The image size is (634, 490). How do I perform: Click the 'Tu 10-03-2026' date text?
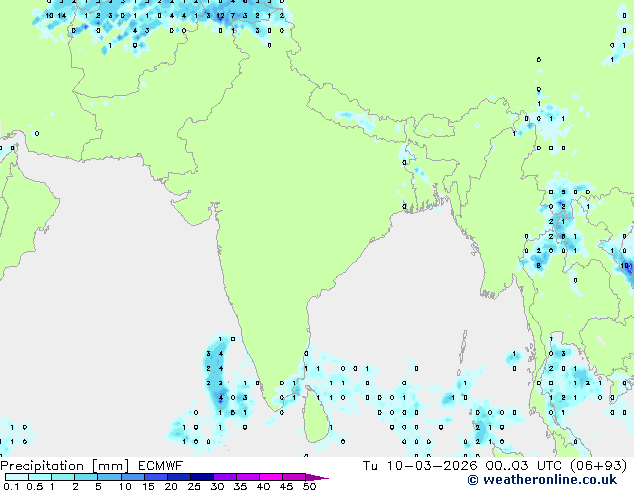click(x=420, y=466)
